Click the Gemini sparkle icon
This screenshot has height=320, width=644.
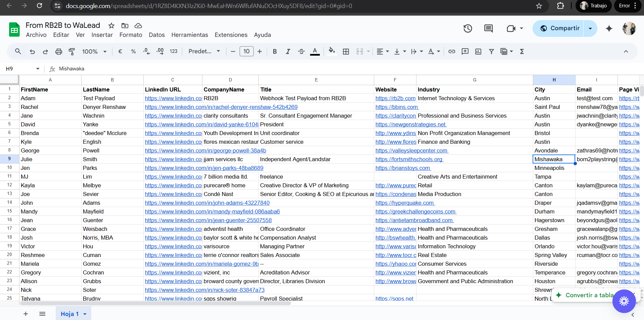(609, 28)
